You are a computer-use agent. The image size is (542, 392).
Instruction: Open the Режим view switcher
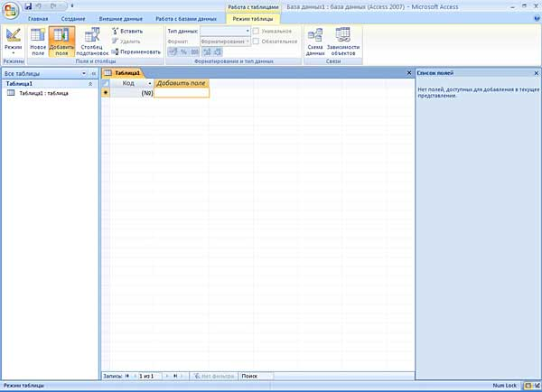(x=14, y=42)
